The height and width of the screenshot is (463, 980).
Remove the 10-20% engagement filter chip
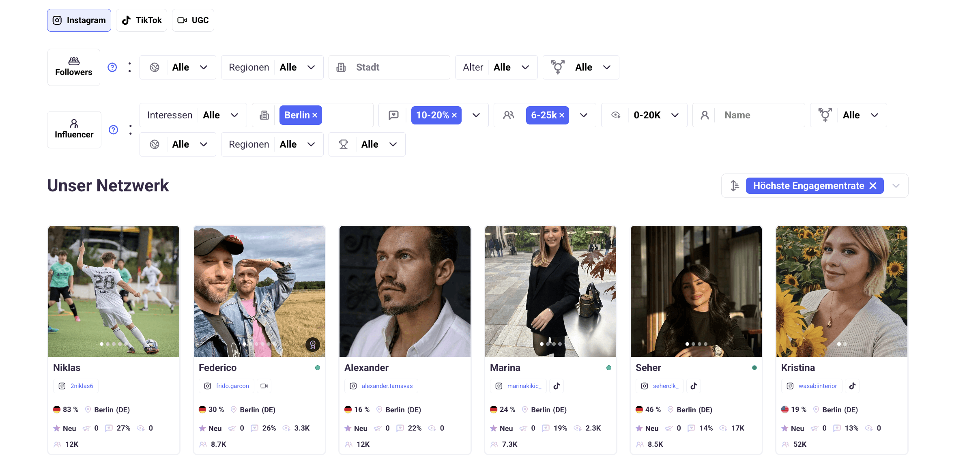(x=454, y=116)
